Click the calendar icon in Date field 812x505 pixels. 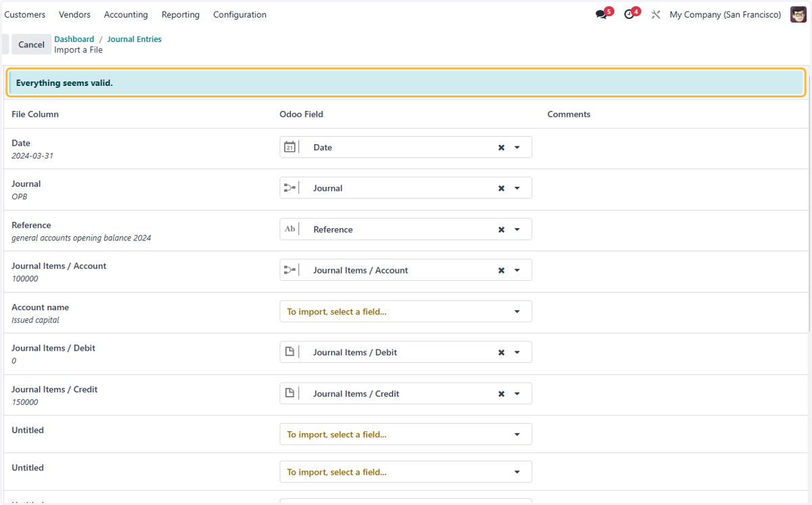290,147
